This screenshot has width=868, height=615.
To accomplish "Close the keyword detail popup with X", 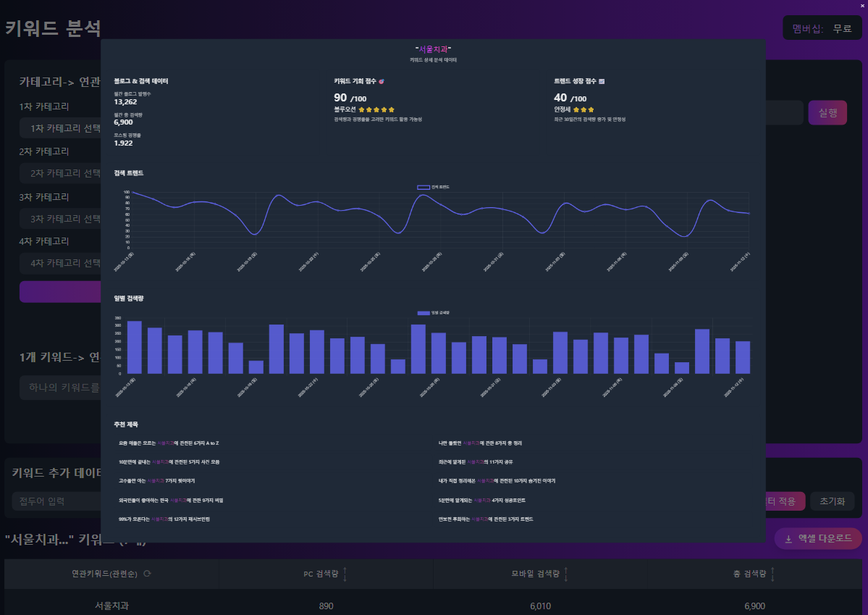I will (861, 5).
